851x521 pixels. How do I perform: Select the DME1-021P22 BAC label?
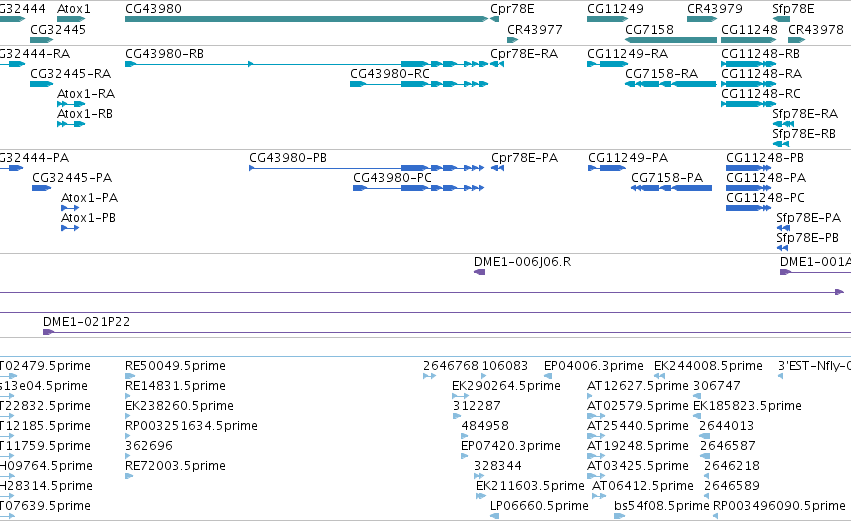(x=87, y=322)
